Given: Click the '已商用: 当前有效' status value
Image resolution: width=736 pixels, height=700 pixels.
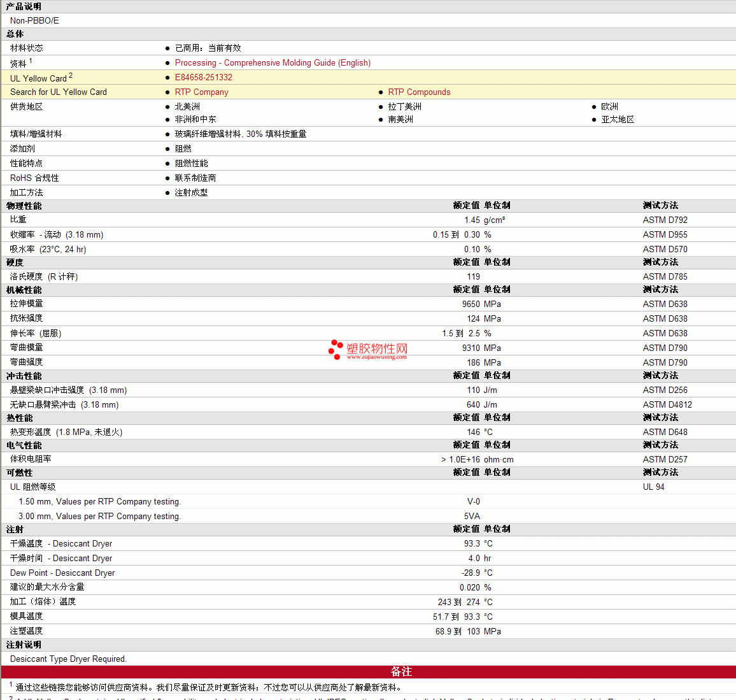Looking at the screenshot, I should pyautogui.click(x=208, y=48).
